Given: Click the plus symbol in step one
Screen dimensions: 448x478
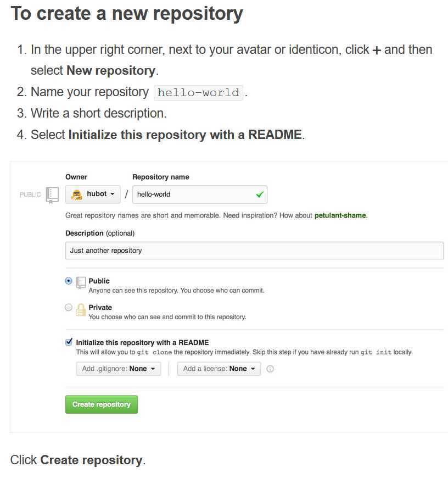Looking at the screenshot, I should pos(377,51).
